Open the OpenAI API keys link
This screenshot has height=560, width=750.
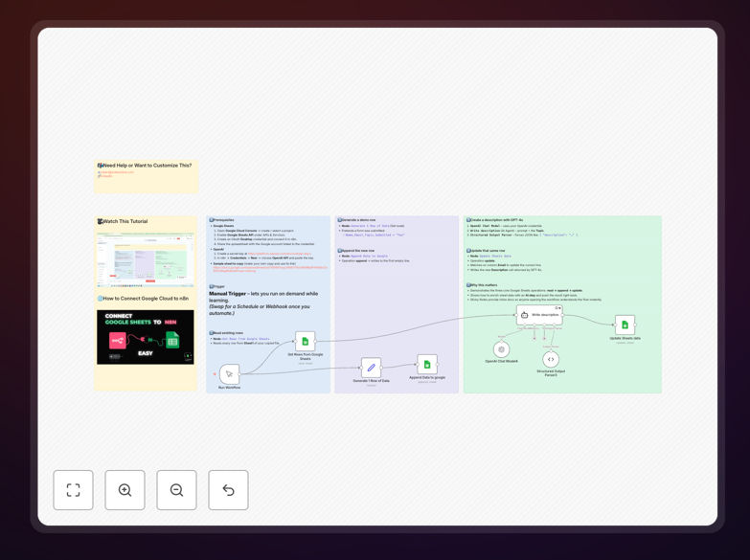coord(280,254)
